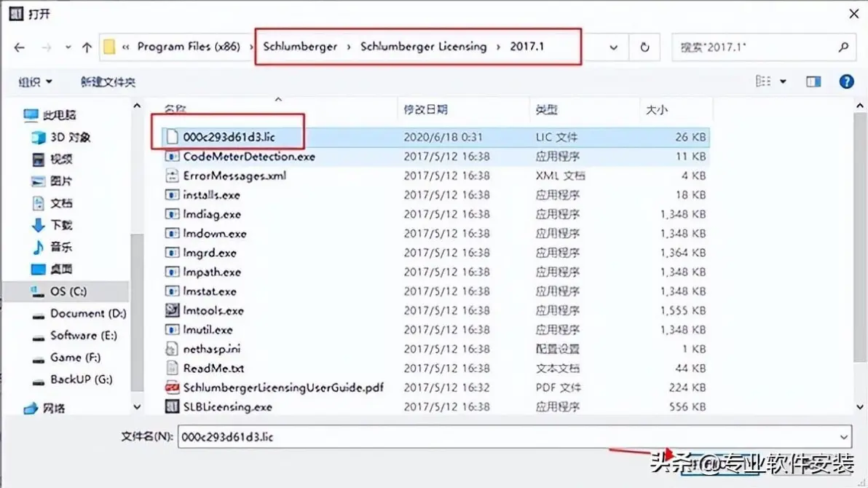Select lmdiag.exe file
The width and height of the screenshot is (868, 488).
[x=435, y=214]
